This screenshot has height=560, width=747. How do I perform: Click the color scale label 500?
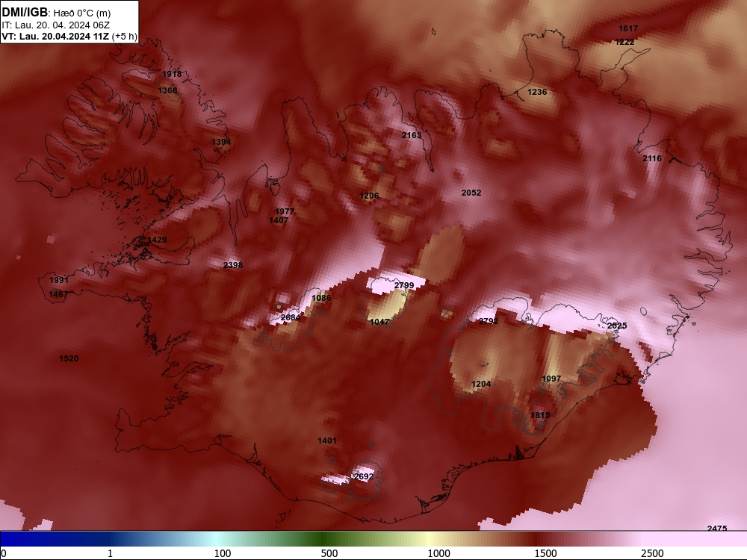click(x=329, y=553)
